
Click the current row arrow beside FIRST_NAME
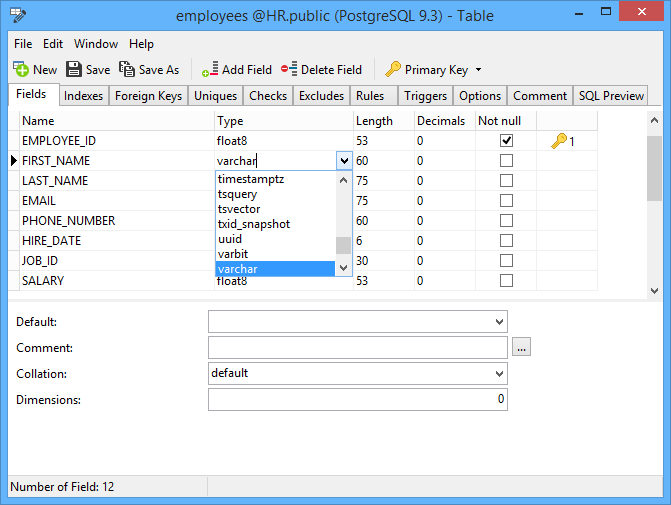point(14,160)
